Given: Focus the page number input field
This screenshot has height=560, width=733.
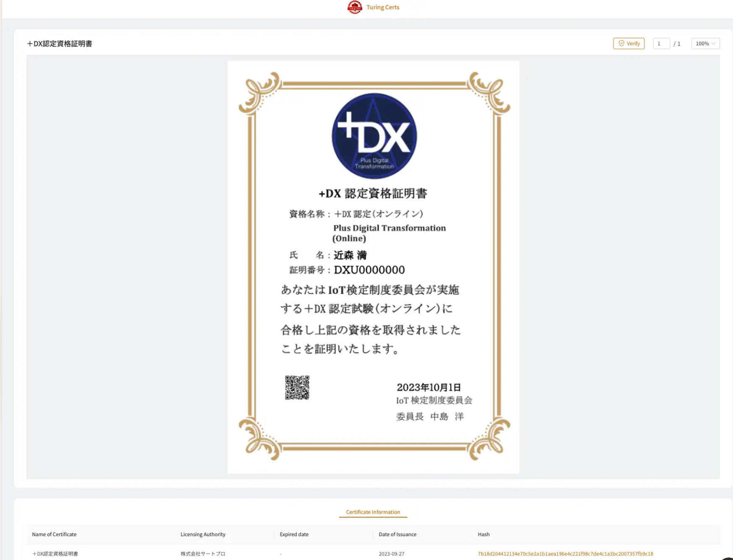Looking at the screenshot, I should click(661, 44).
